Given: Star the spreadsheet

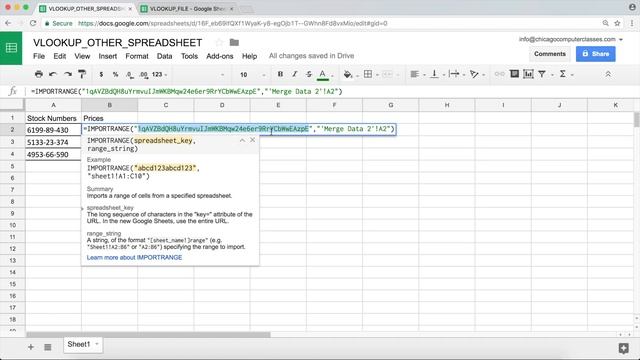Looking at the screenshot, I should pos(219,42).
